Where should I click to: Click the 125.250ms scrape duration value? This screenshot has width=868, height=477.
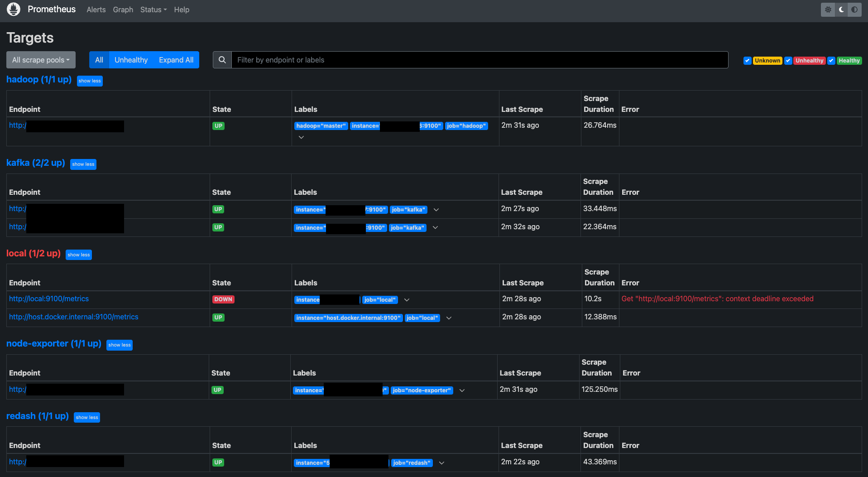[599, 390]
